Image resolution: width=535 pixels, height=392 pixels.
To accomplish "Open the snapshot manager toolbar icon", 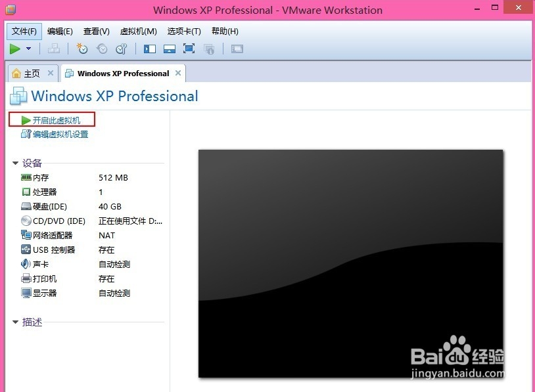I will click(x=122, y=49).
